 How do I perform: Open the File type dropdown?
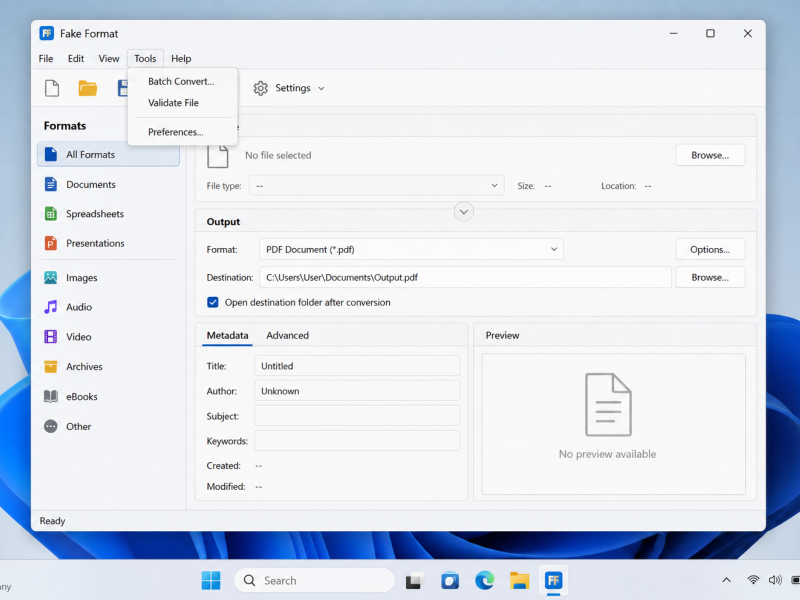[x=377, y=186]
